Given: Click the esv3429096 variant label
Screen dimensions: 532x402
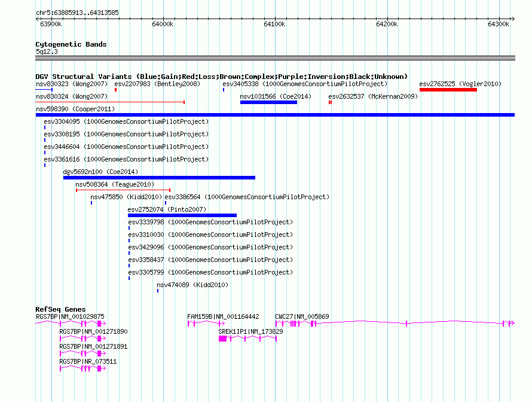Looking at the screenshot, I should 210,247.
